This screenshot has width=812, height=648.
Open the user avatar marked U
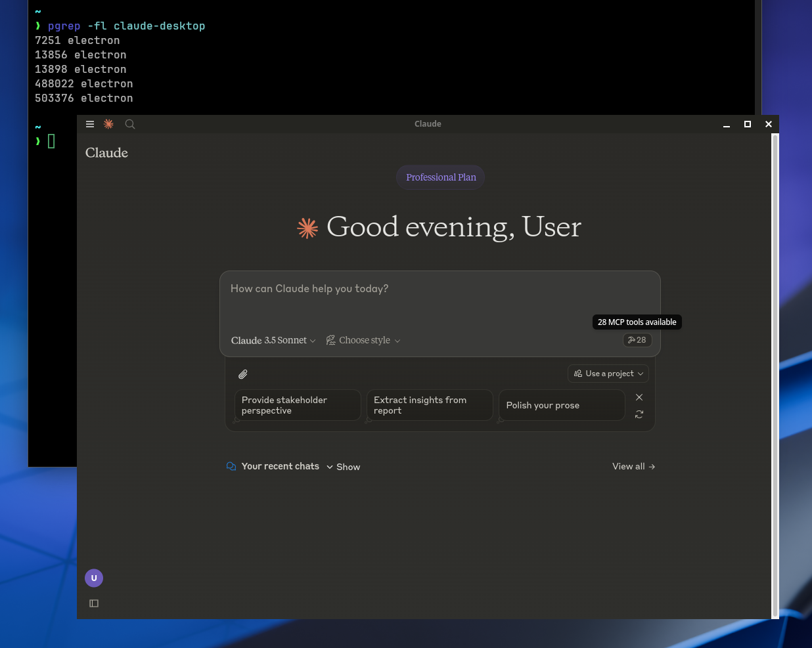pos(93,578)
